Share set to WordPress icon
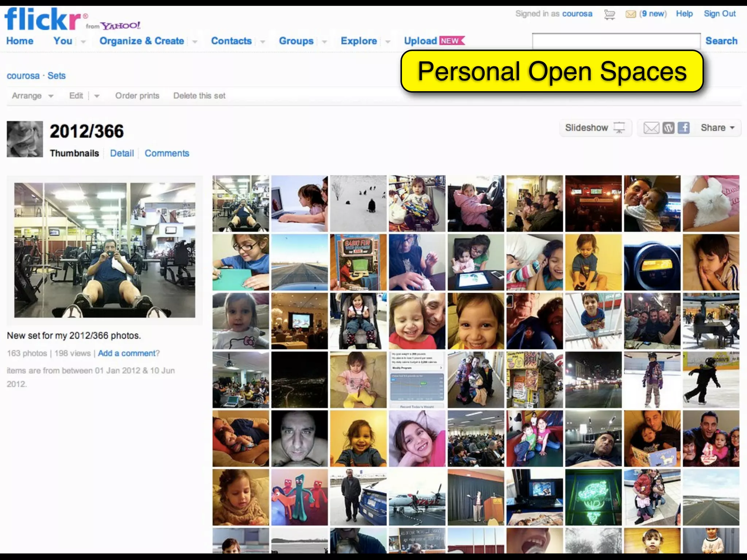Screen dimensions: 747x560 tap(668, 128)
